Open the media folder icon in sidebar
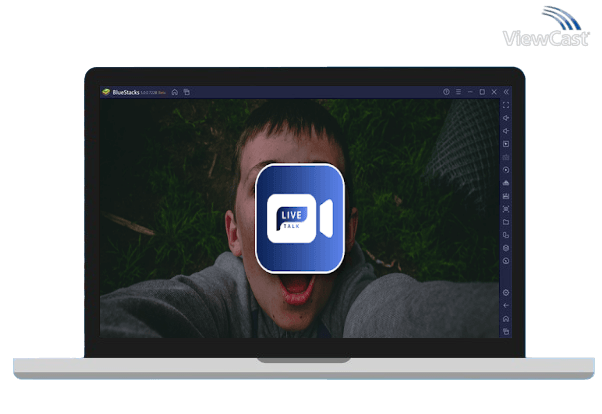Image resolution: width=602 pixels, height=414 pixels. pyautogui.click(x=506, y=222)
